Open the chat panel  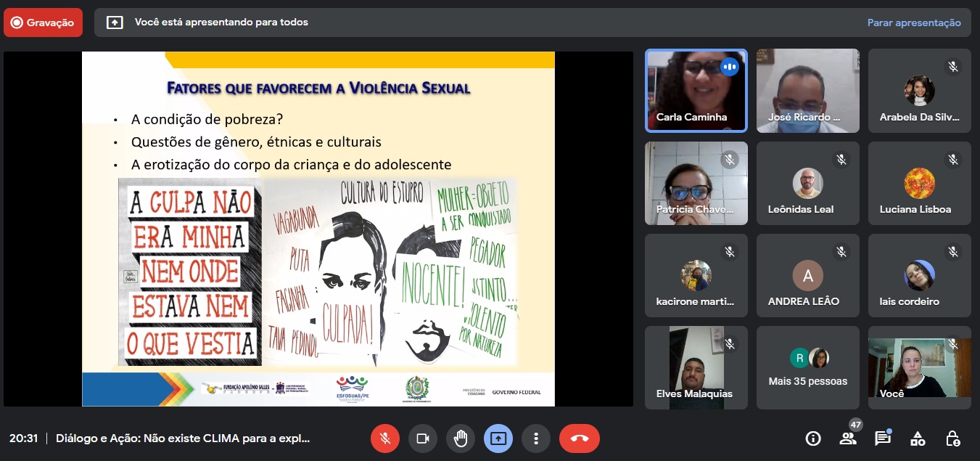click(882, 438)
